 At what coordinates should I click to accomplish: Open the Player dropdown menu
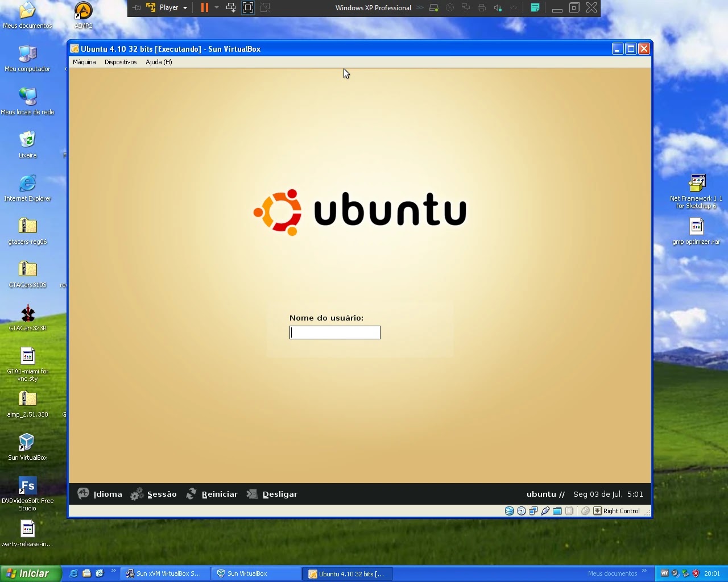pyautogui.click(x=167, y=7)
